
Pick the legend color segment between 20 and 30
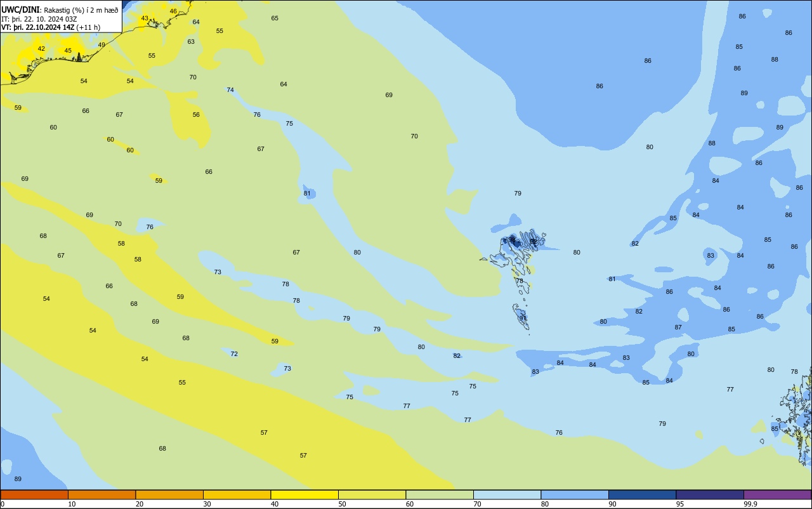tap(169, 494)
